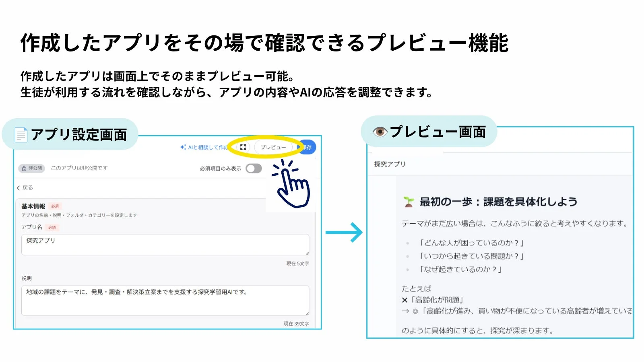Click bullet 「いつから起きている問題か？」
The width and height of the screenshot is (644, 362).
coord(471,256)
